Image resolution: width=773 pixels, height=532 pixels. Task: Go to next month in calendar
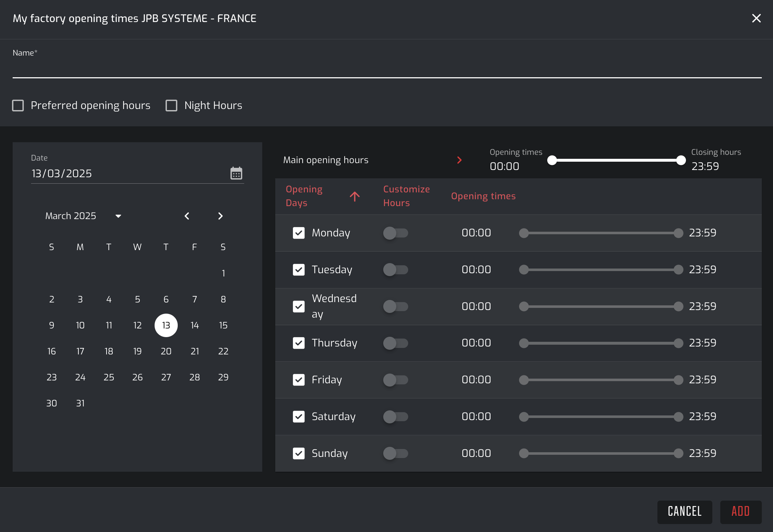(x=220, y=216)
